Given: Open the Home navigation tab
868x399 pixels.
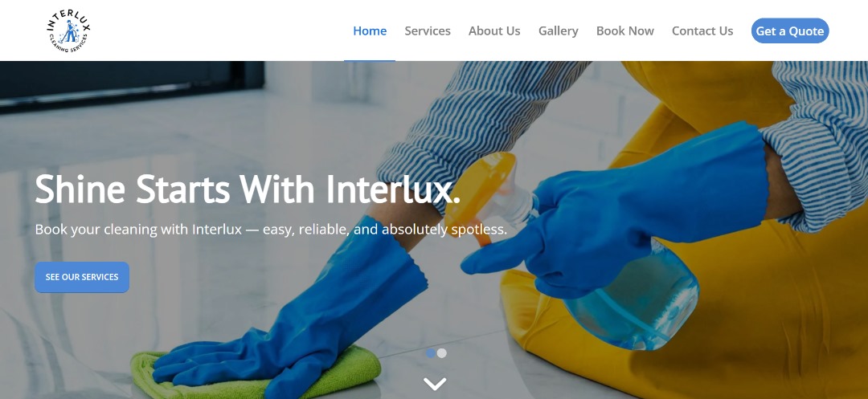Looking at the screenshot, I should tap(370, 31).
